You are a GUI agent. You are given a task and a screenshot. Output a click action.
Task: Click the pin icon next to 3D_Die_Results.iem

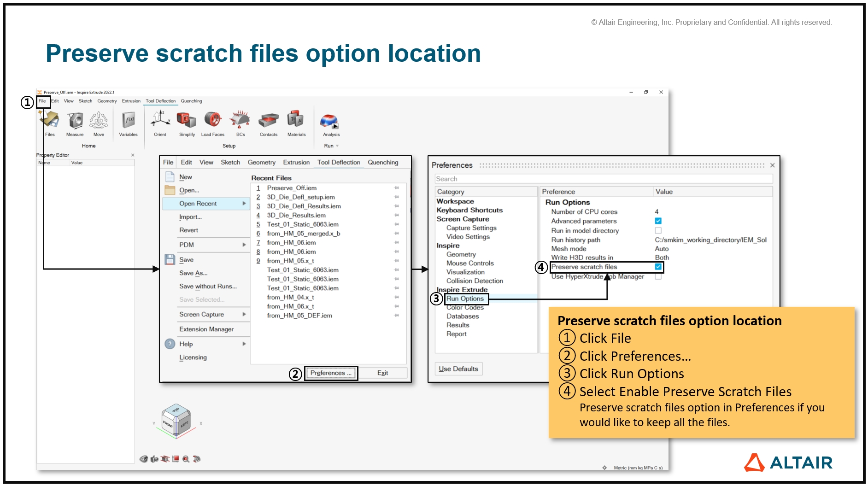click(397, 215)
